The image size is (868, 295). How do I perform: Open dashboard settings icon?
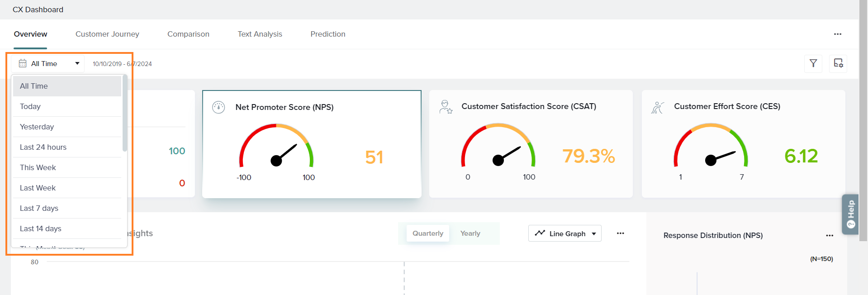coord(838,63)
